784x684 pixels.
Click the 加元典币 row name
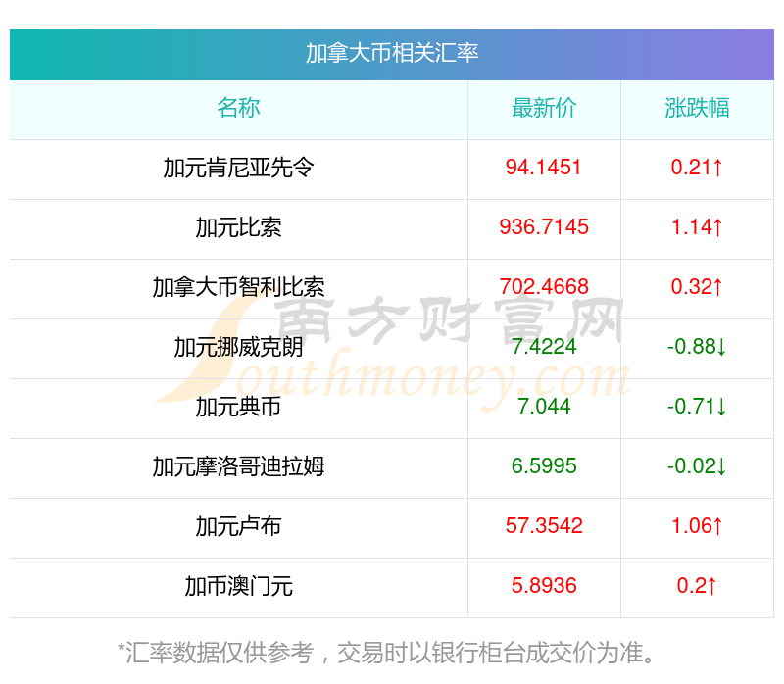click(238, 407)
